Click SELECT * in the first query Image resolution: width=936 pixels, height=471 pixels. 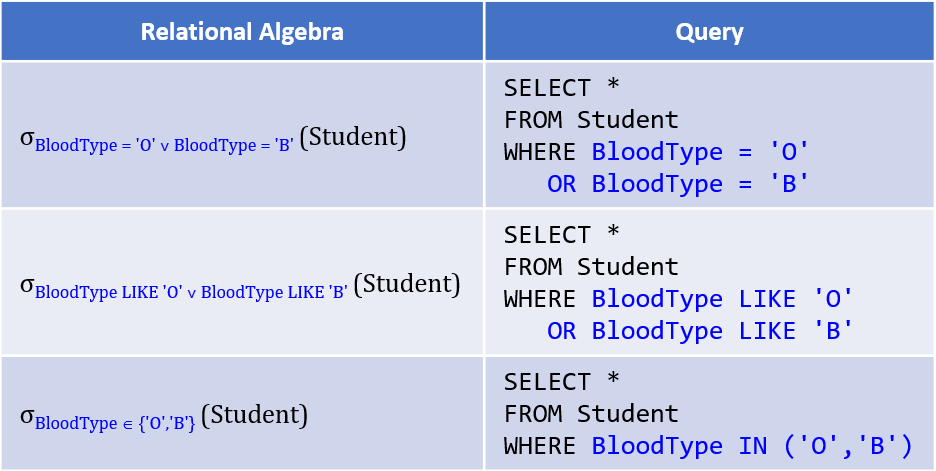[562, 88]
